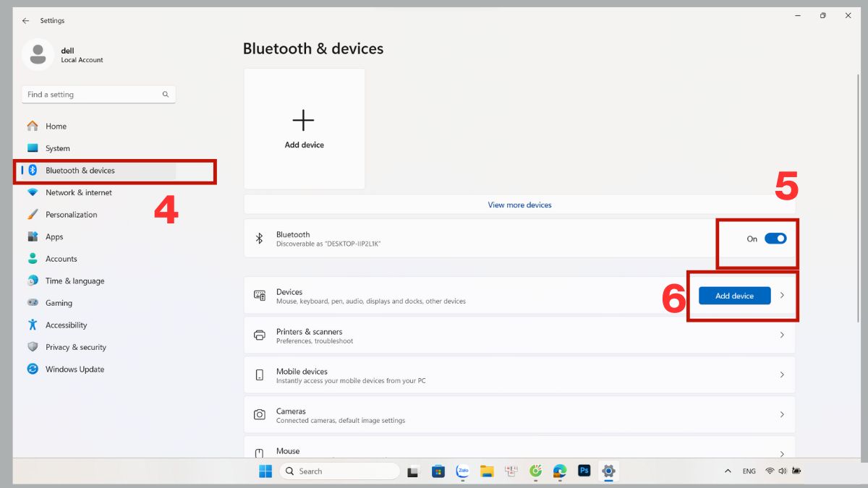Screen dimensions: 868x488
Task: Click the user profile avatar for dell
Action: (38, 55)
